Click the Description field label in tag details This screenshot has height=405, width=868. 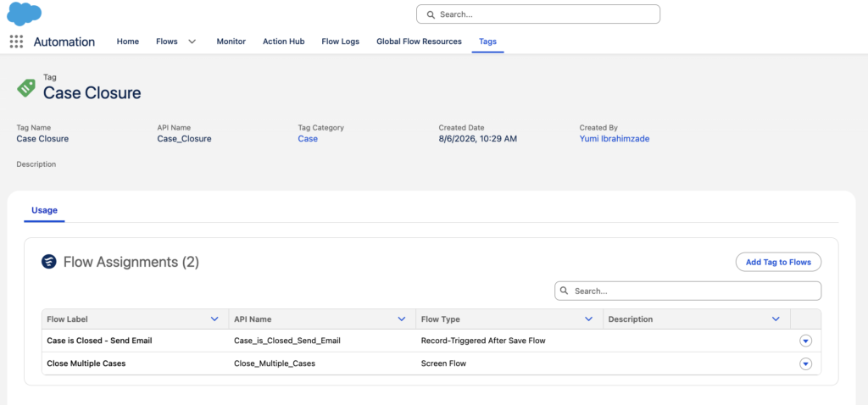(36, 164)
